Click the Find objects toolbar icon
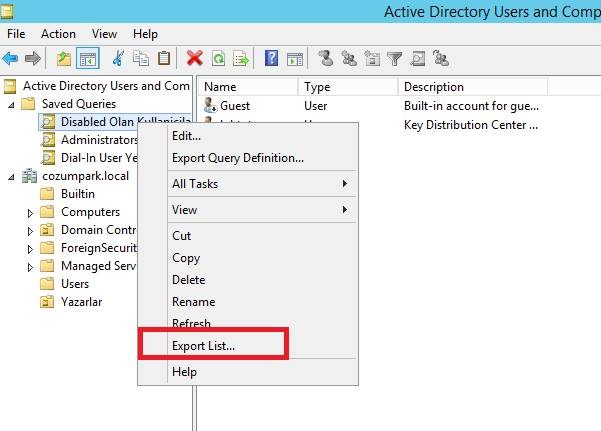The image size is (601, 431). (418, 59)
